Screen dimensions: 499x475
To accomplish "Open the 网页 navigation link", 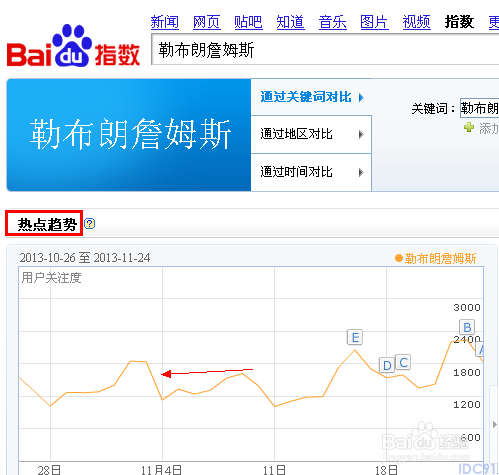I will 206,22.
